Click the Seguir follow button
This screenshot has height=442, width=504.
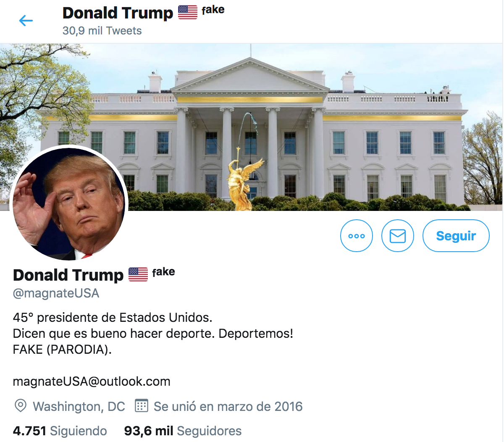click(x=456, y=236)
